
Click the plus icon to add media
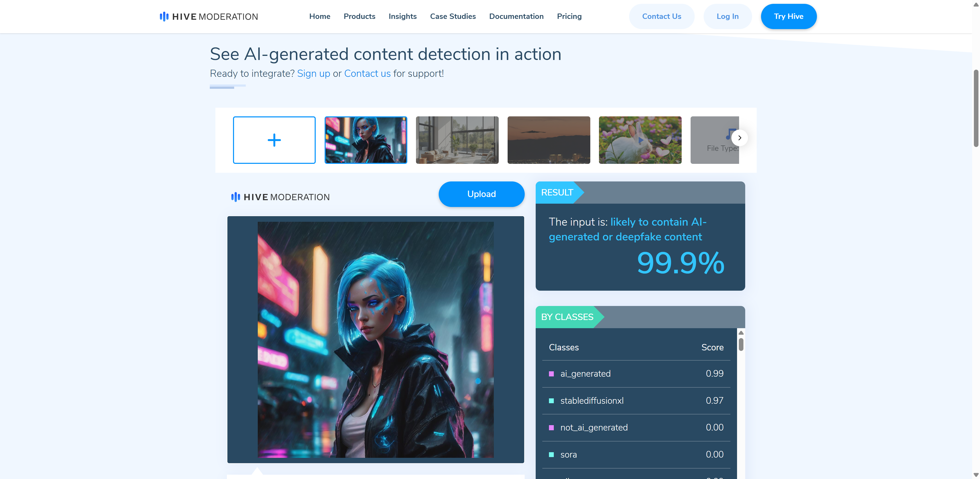point(274,140)
